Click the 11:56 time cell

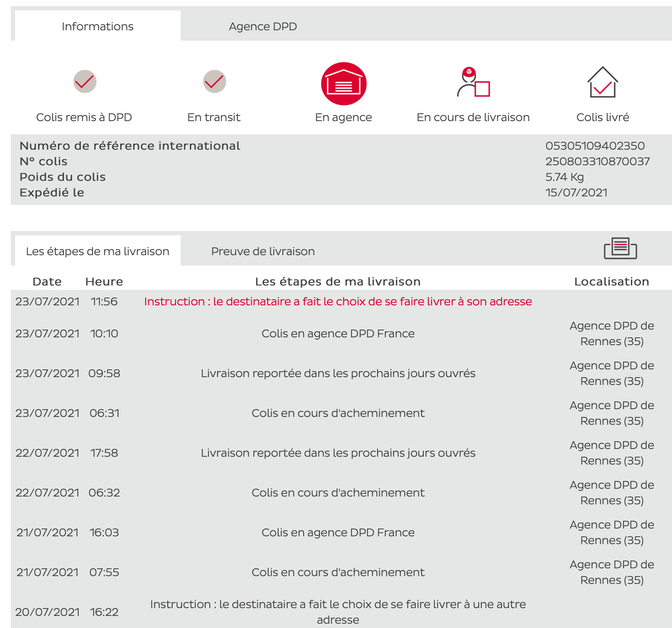[104, 301]
